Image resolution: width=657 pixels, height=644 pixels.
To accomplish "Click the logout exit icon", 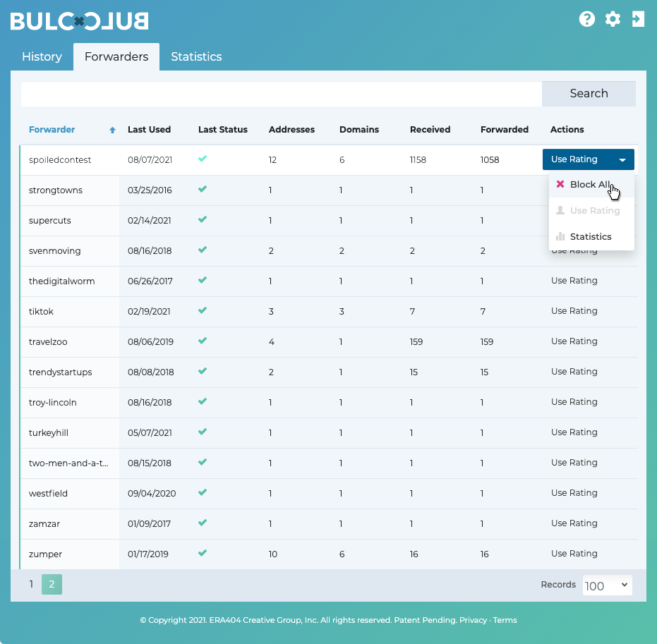I will (638, 19).
